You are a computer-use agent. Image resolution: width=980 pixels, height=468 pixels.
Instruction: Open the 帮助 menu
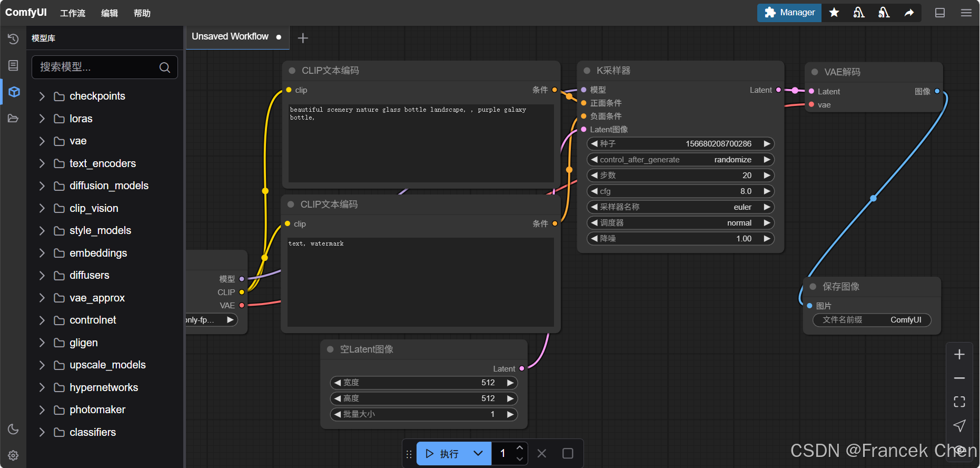pyautogui.click(x=142, y=13)
